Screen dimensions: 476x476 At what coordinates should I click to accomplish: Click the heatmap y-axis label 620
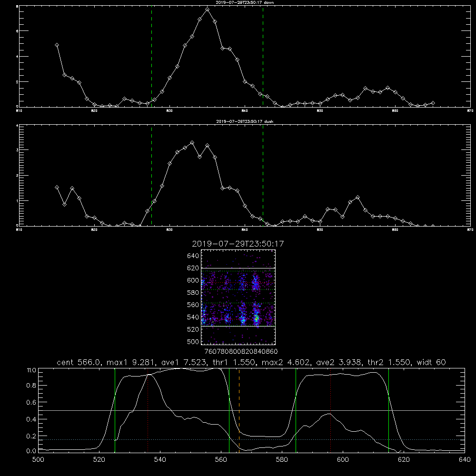(x=193, y=268)
